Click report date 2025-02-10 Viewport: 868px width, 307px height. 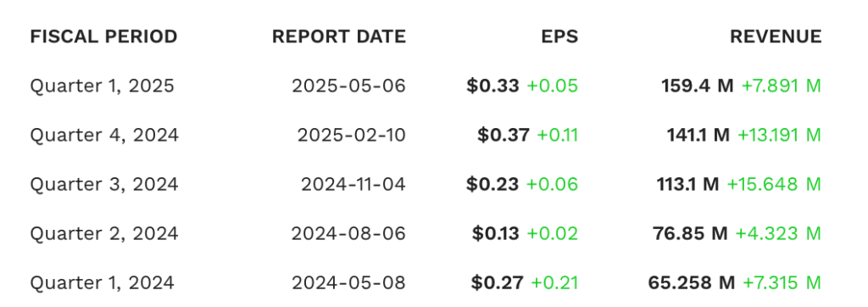(352, 135)
